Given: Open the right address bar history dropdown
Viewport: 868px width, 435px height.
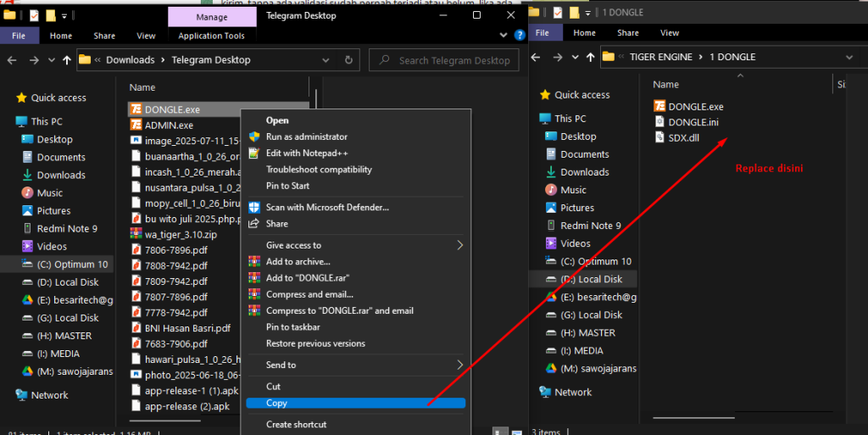Looking at the screenshot, I should (849, 57).
